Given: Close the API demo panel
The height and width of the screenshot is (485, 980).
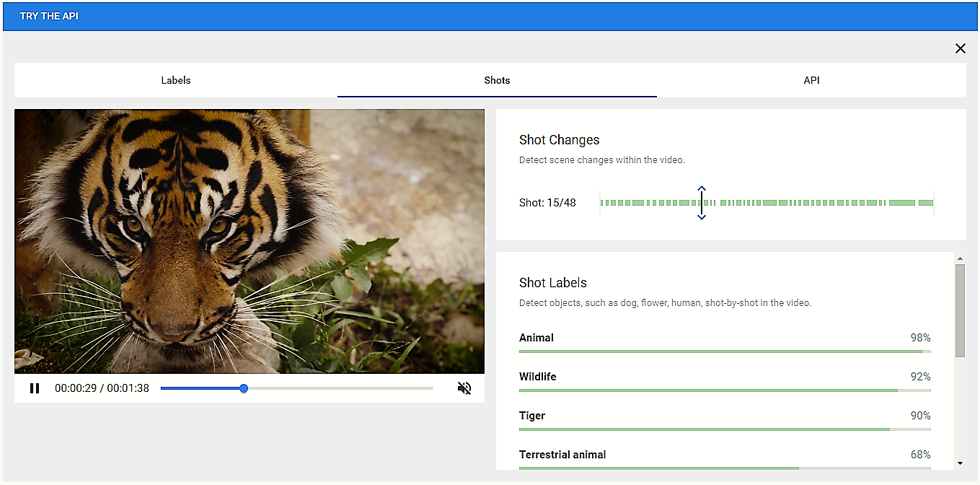Looking at the screenshot, I should point(960,48).
